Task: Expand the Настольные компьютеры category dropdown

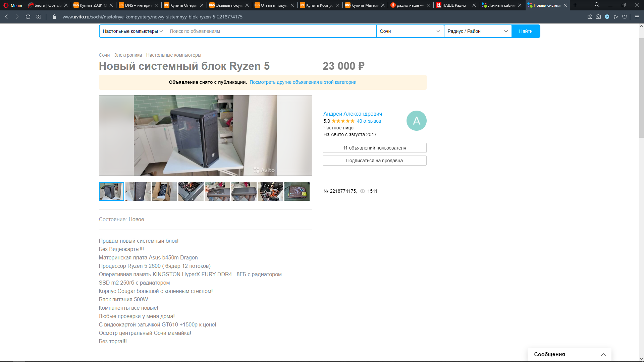Action: point(133,31)
